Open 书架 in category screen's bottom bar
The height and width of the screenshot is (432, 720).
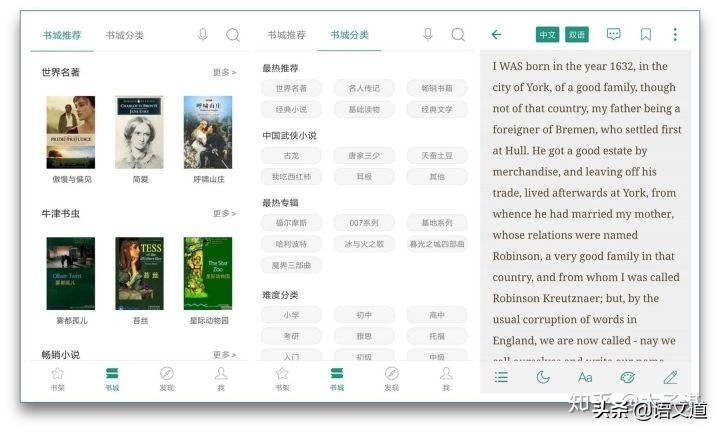[x=282, y=379]
